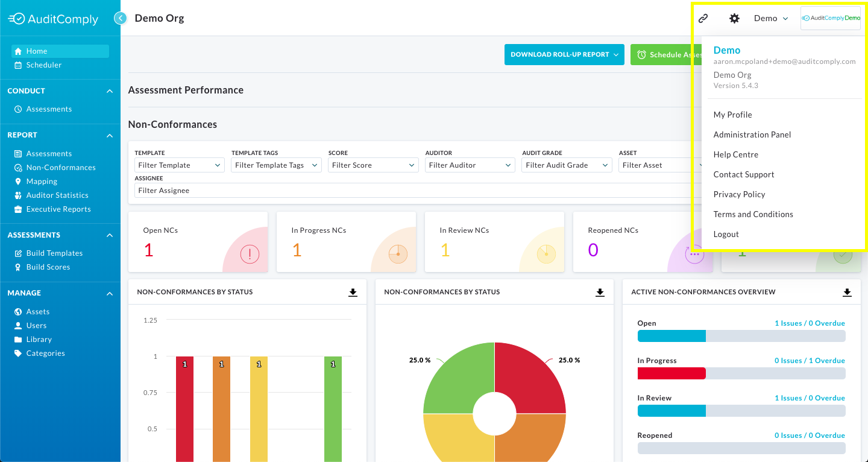Click Logout in user menu

coord(726,234)
